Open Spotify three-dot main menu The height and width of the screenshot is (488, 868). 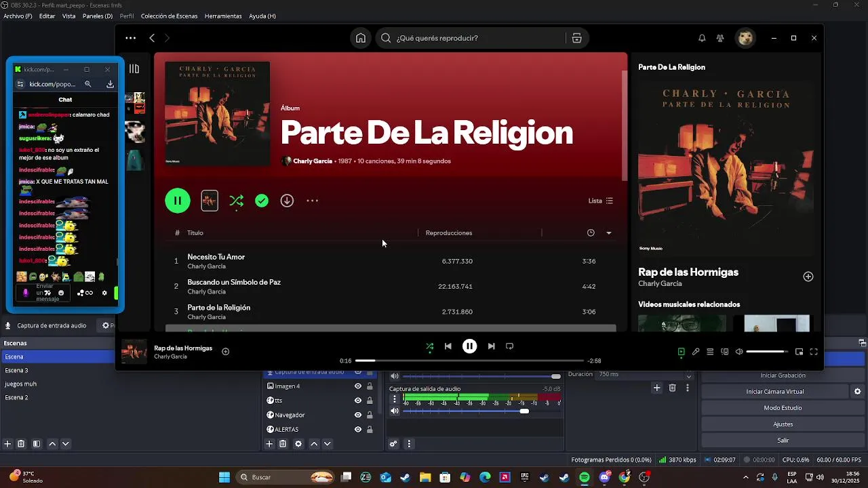pyautogui.click(x=130, y=38)
